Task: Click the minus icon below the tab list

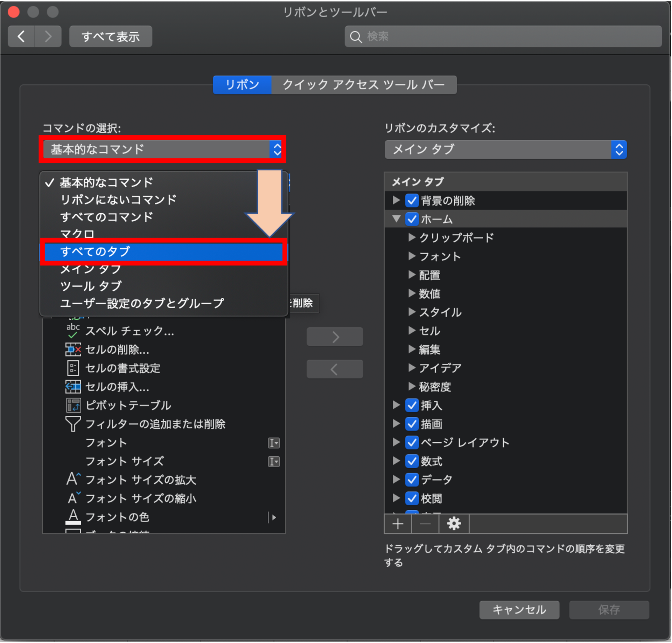Action: coord(425,524)
